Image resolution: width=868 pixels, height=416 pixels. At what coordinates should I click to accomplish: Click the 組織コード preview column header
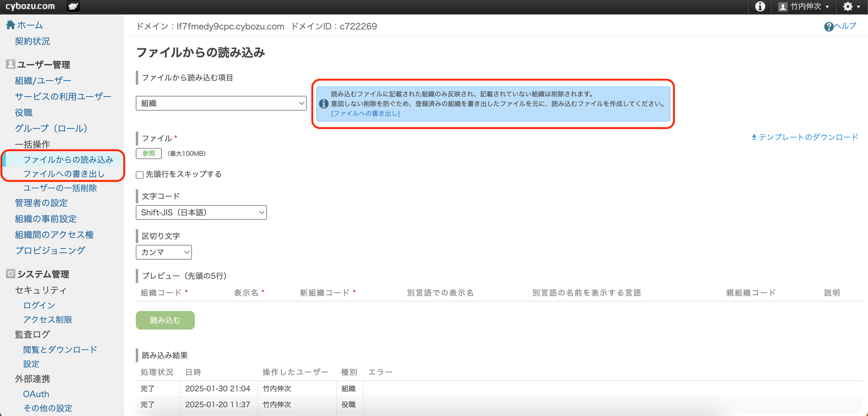[x=161, y=293]
